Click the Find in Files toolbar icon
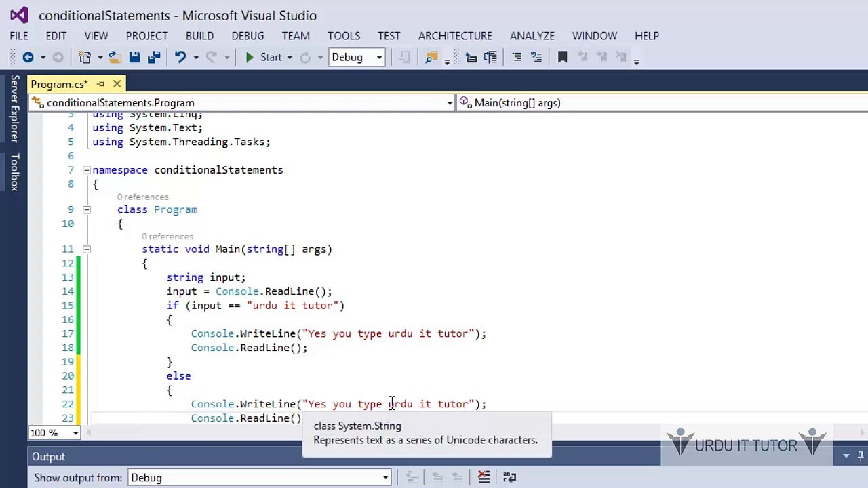This screenshot has width=868, height=488. (431, 58)
